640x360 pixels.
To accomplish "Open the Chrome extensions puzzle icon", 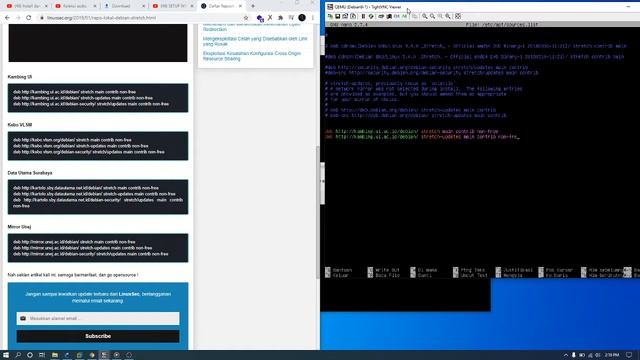I will 280,18.
